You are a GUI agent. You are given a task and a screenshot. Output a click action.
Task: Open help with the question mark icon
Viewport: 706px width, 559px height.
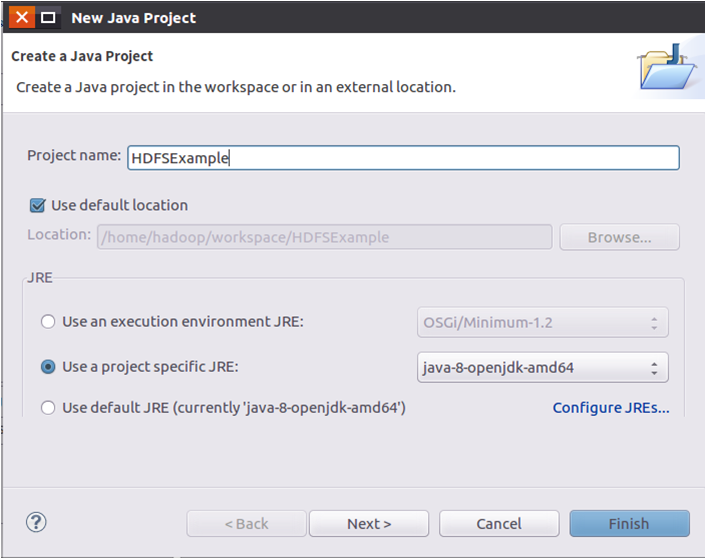pyautogui.click(x=37, y=522)
